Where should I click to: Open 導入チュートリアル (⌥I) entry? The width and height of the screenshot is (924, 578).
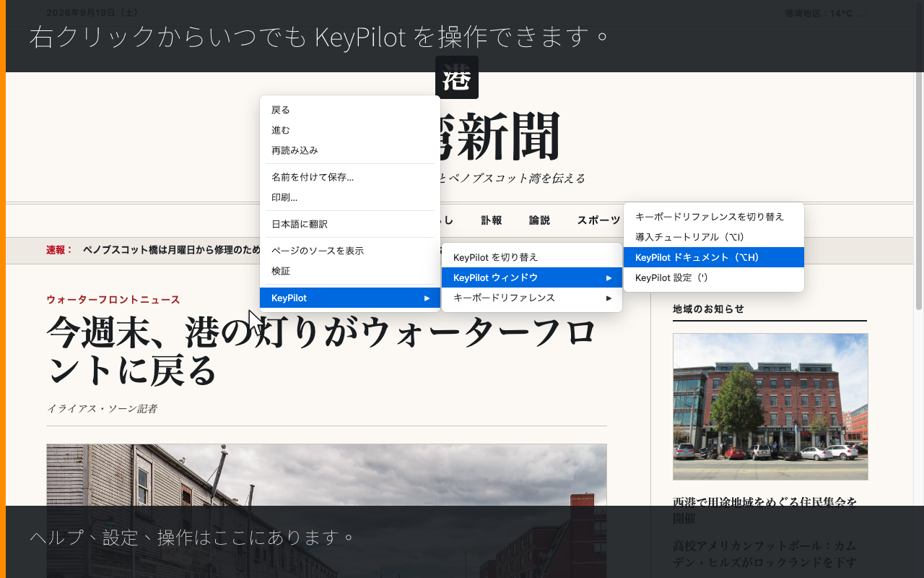(714, 237)
